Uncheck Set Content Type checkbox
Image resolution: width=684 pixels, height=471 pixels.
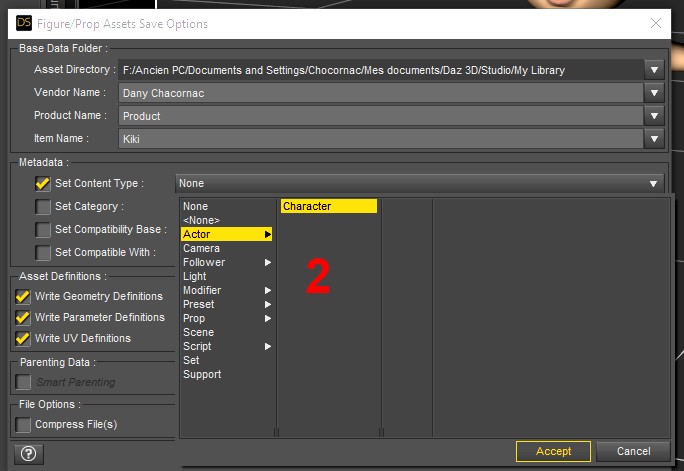(x=43, y=184)
